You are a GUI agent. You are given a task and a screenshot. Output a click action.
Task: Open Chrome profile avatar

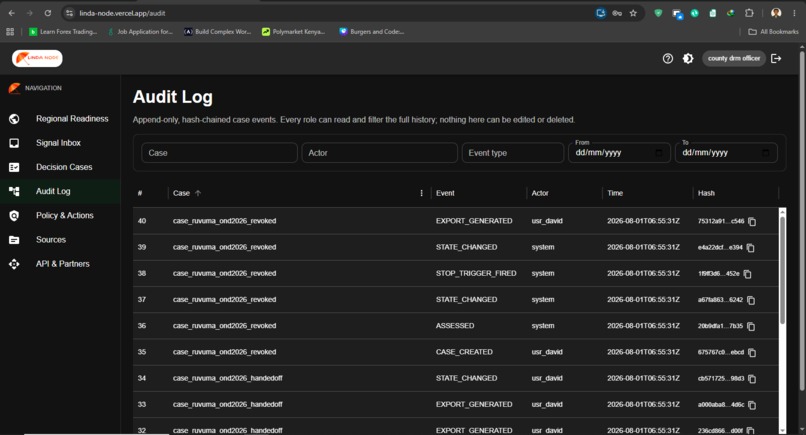coord(776,13)
